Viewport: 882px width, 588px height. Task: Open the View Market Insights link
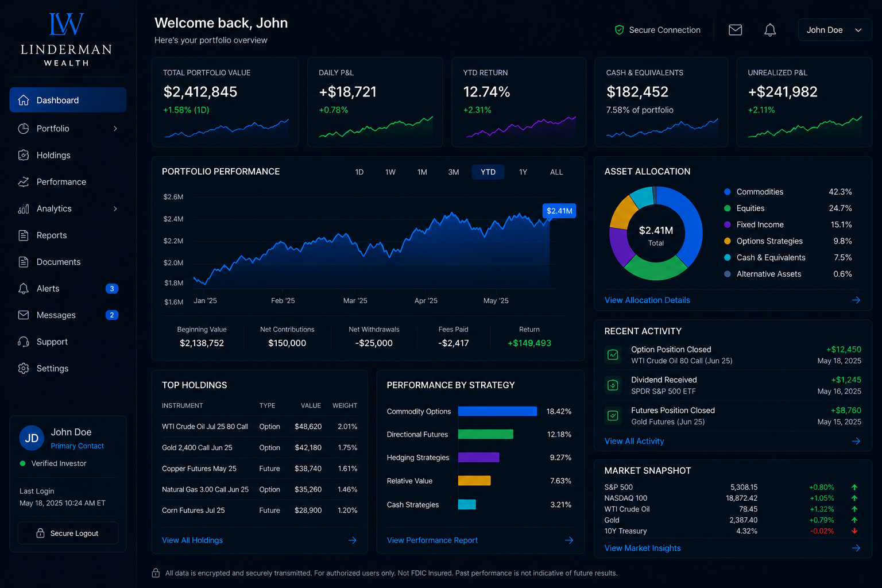(x=643, y=548)
